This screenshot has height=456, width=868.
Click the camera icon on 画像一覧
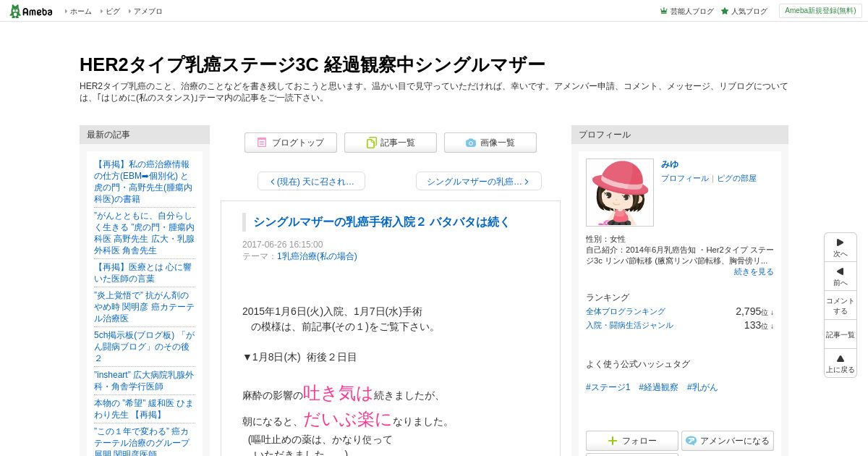(x=471, y=143)
